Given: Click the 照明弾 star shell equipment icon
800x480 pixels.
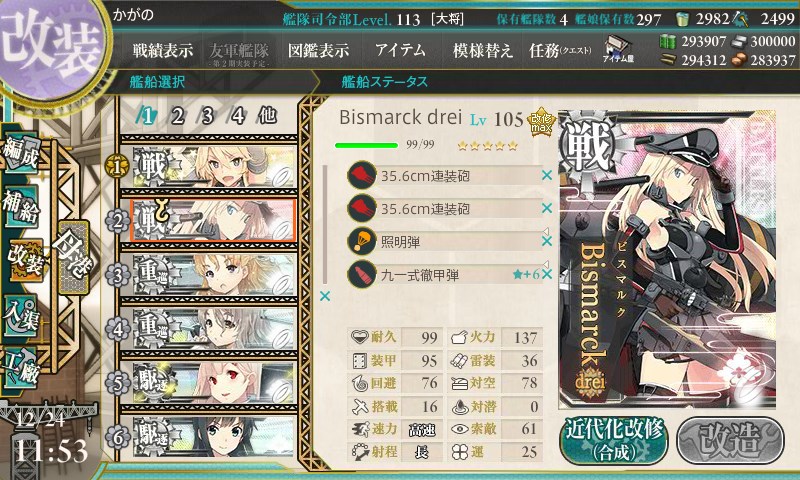Looking at the screenshot, I should (362, 241).
